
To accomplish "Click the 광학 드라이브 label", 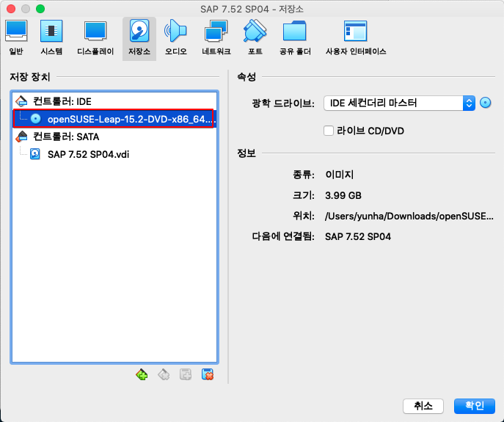I will [283, 103].
